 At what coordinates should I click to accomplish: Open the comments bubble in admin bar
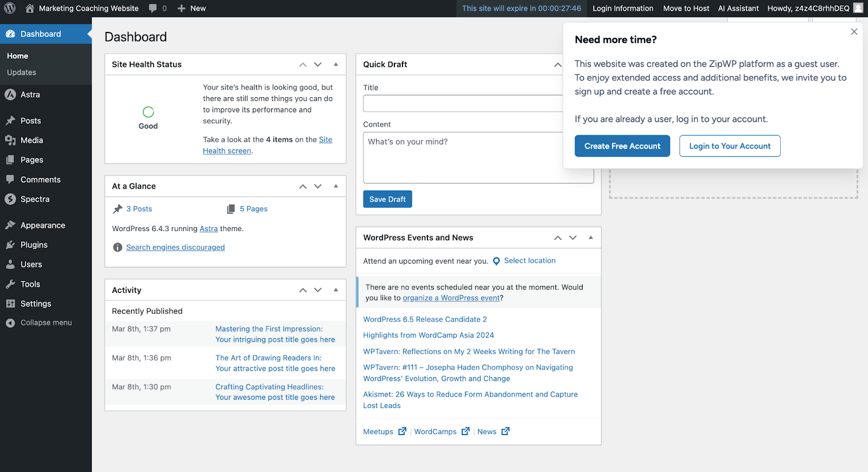coord(154,8)
